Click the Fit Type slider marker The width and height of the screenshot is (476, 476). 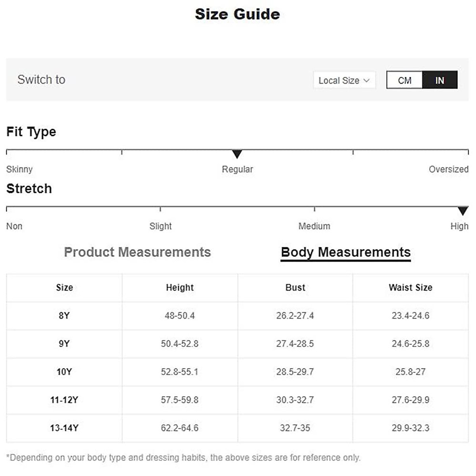237,154
